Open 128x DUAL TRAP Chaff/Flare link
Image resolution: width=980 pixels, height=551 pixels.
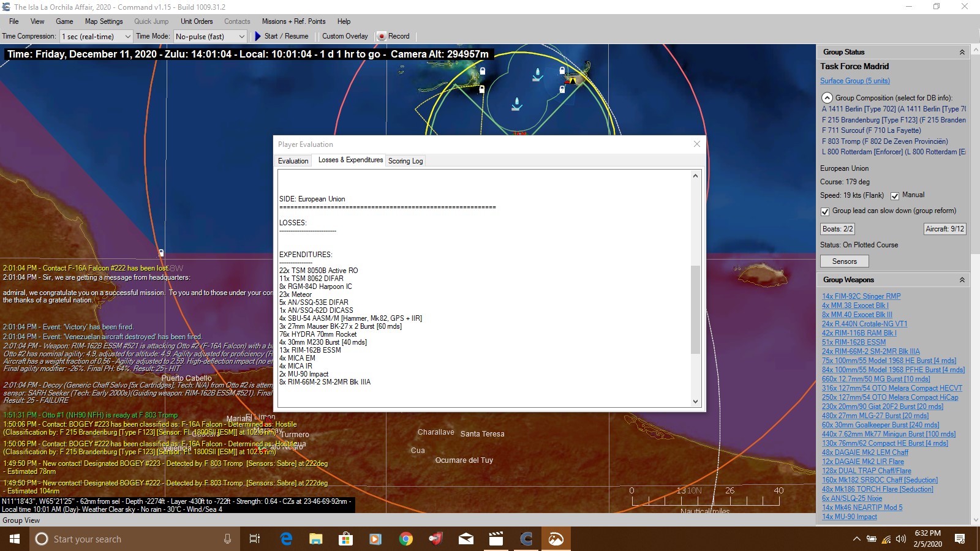867,471
